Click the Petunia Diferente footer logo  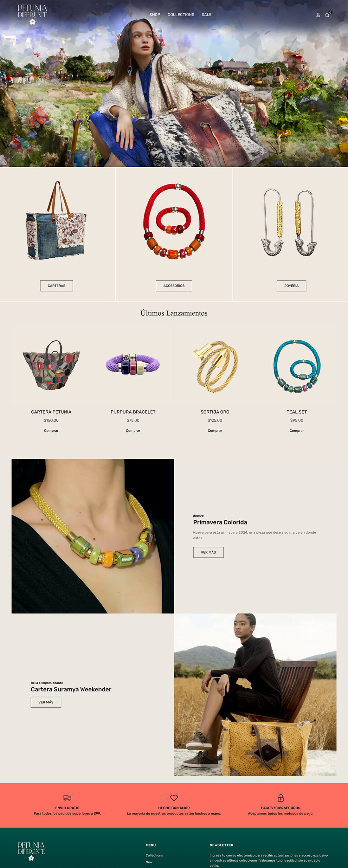pos(31,851)
